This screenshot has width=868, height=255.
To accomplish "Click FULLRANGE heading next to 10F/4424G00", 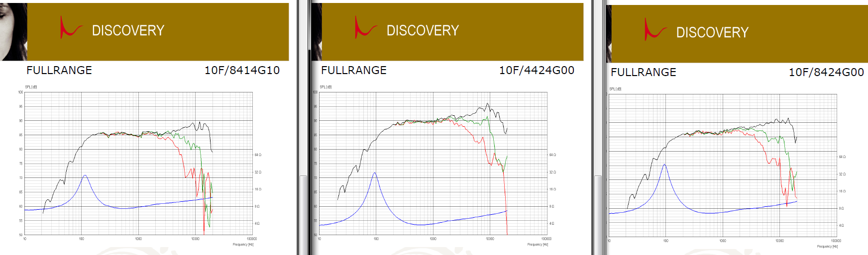I will (x=354, y=70).
